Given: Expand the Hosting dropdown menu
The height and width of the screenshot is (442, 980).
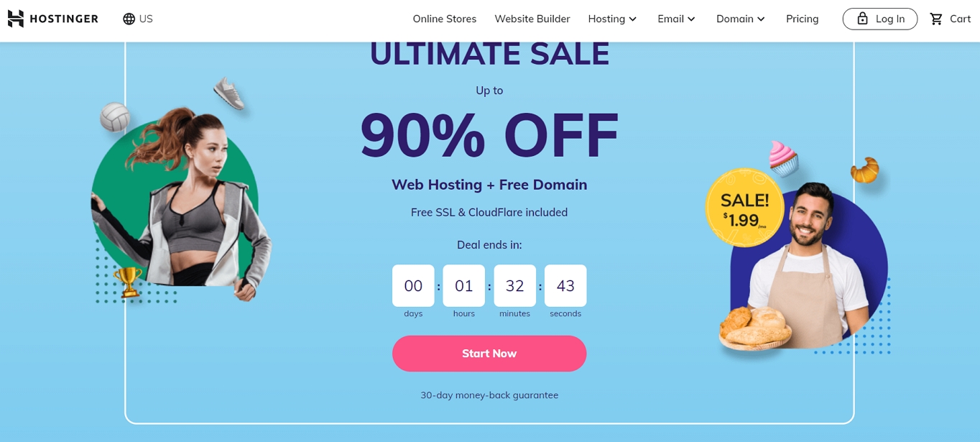Looking at the screenshot, I should coord(612,19).
